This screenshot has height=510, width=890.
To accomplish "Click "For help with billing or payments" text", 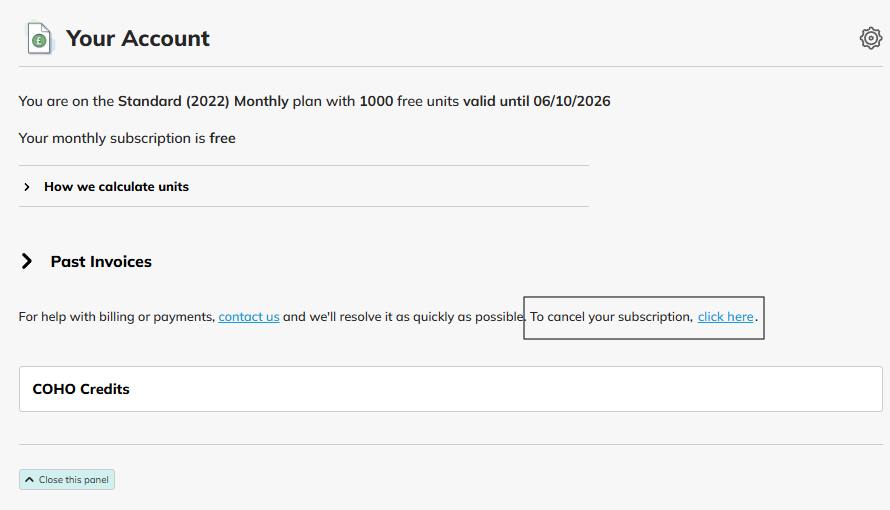I will tap(116, 317).
